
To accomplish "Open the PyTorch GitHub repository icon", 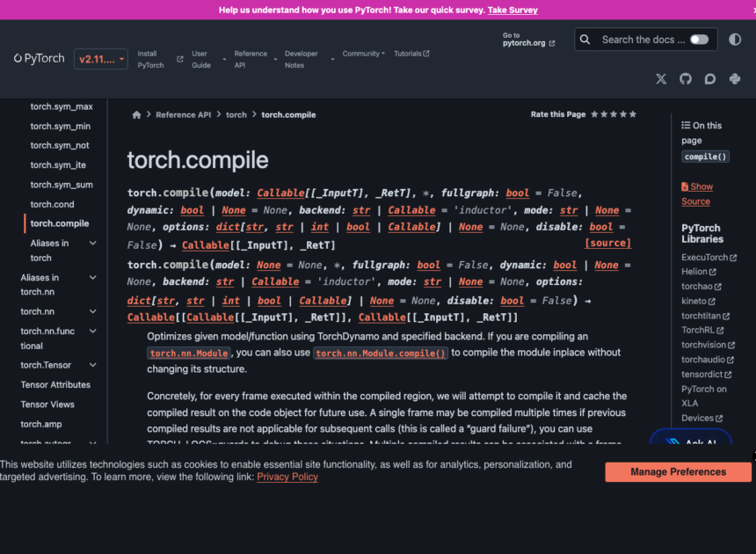I will click(x=686, y=78).
